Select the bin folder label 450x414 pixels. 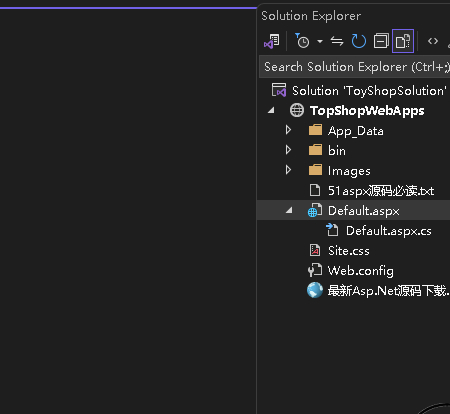click(x=337, y=151)
